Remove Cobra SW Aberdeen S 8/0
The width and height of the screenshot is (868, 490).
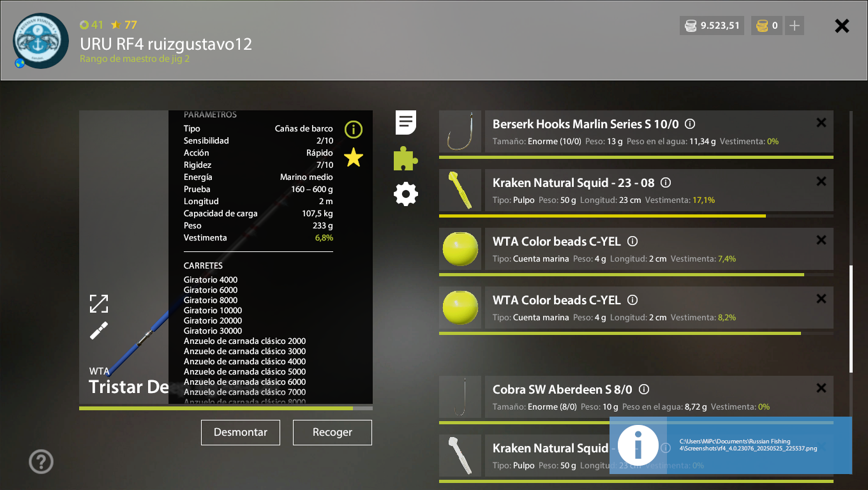coord(821,388)
